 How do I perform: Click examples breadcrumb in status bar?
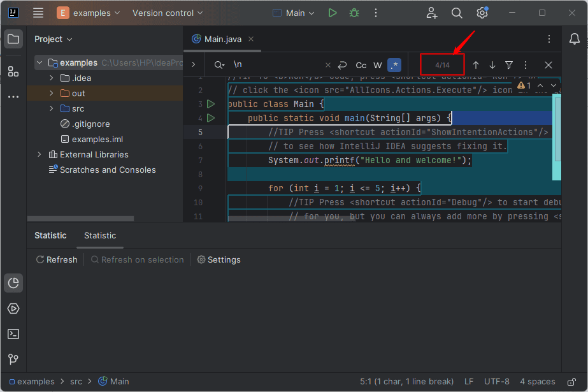click(32, 382)
